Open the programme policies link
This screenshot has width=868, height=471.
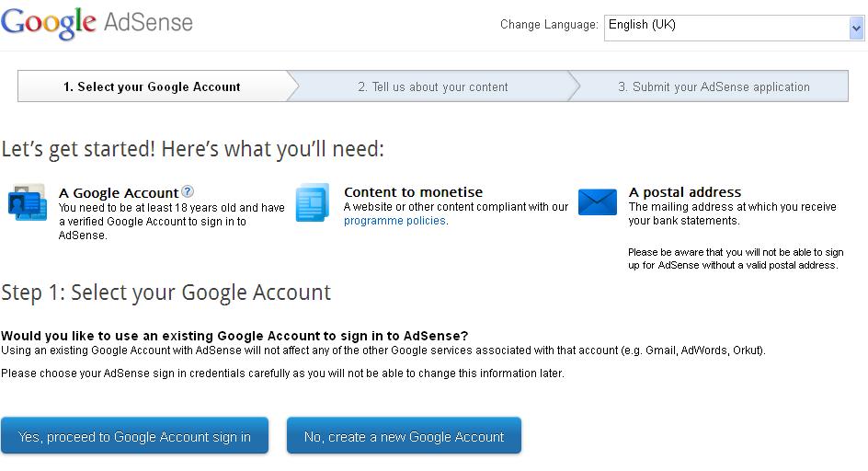(394, 221)
